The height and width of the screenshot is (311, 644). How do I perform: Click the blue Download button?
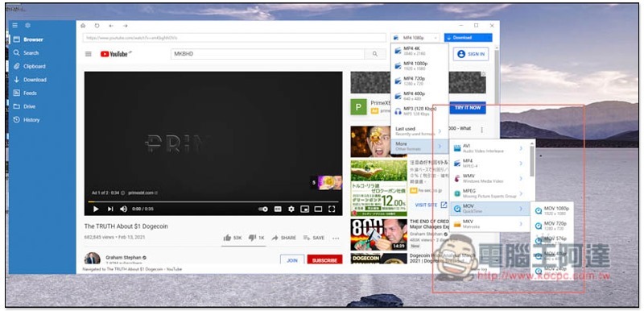469,38
